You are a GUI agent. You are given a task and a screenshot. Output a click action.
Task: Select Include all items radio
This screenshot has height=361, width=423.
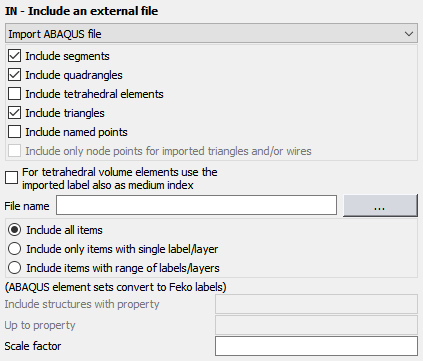coord(14,230)
